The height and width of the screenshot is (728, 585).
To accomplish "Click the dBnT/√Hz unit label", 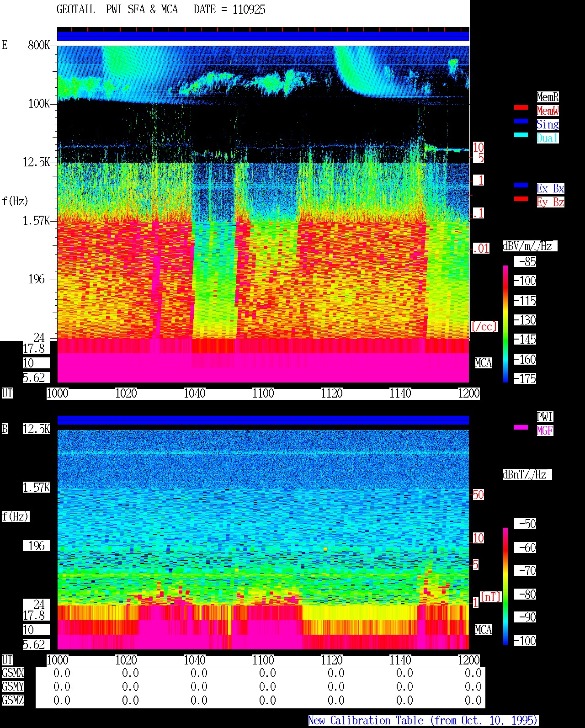I will point(527,474).
